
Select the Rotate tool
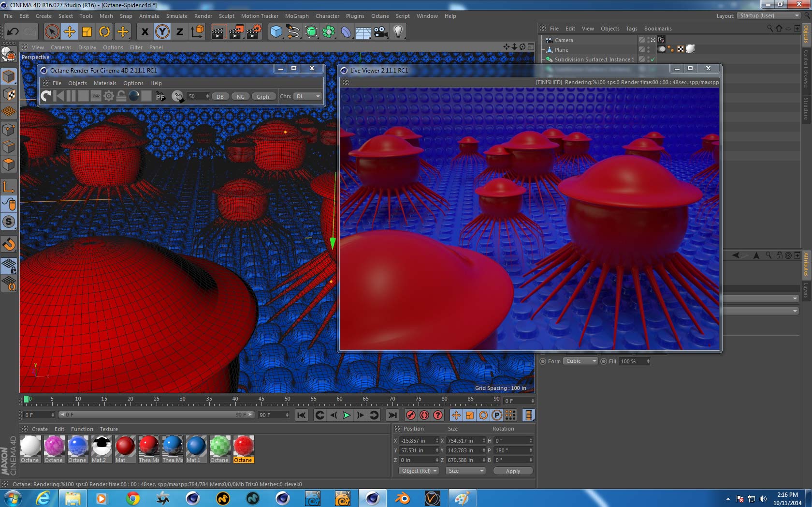point(104,32)
